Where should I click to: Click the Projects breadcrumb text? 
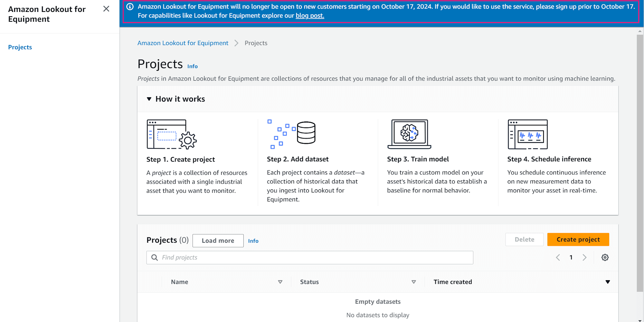(256, 43)
